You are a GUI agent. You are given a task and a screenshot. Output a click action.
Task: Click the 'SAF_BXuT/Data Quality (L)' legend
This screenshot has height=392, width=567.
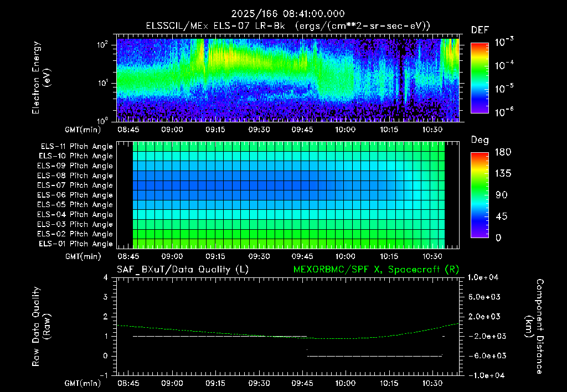tap(183, 270)
